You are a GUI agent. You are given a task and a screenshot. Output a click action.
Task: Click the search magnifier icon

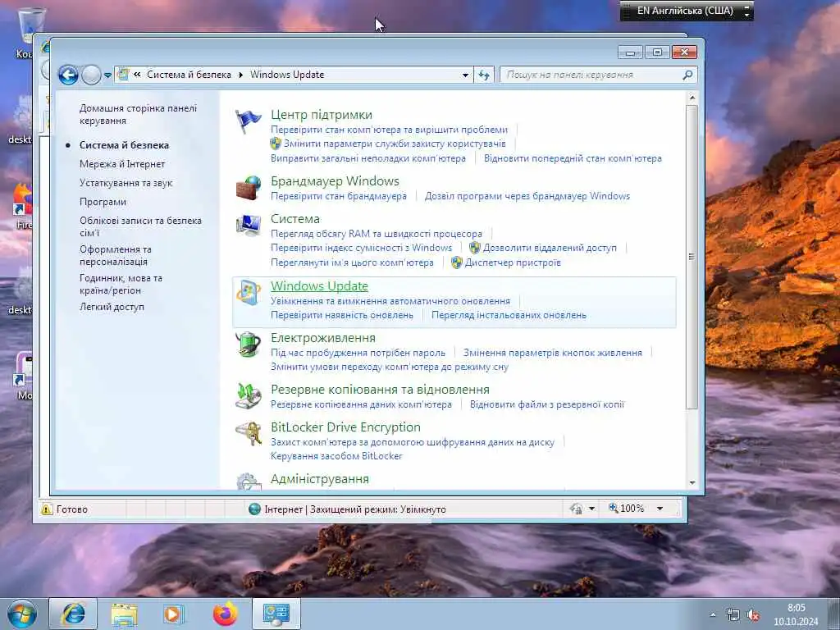click(x=688, y=75)
